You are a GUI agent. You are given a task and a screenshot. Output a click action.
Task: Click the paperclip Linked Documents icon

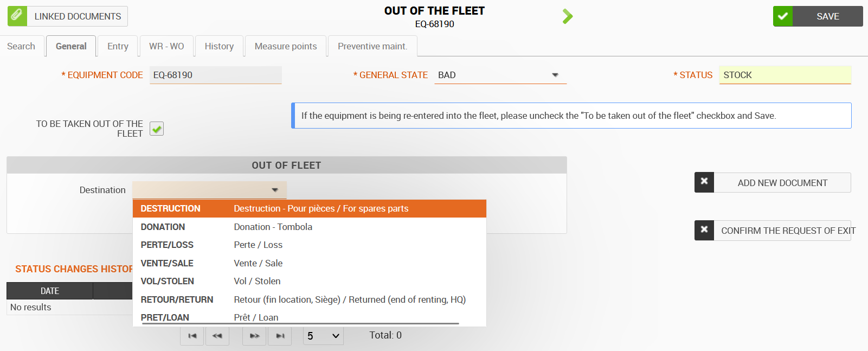pyautogui.click(x=17, y=16)
